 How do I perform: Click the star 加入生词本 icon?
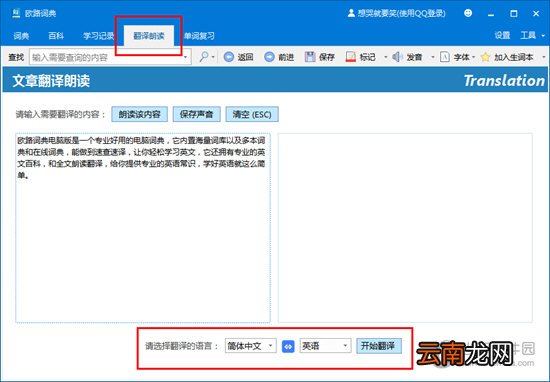[x=485, y=57]
